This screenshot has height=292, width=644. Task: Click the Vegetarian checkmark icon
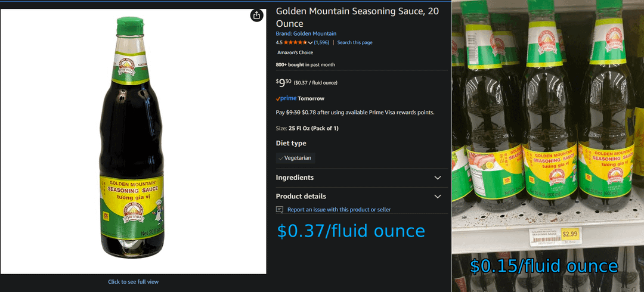[281, 158]
